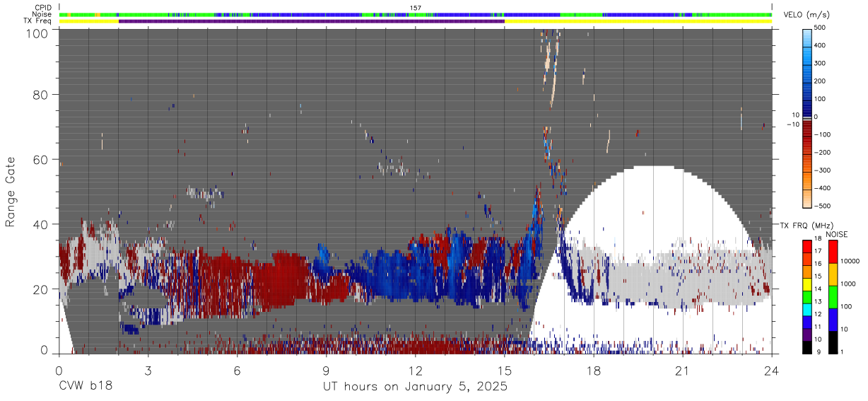This screenshot has width=868, height=401.
Task: Click the 6 hour tick on time axis
Action: click(237, 370)
